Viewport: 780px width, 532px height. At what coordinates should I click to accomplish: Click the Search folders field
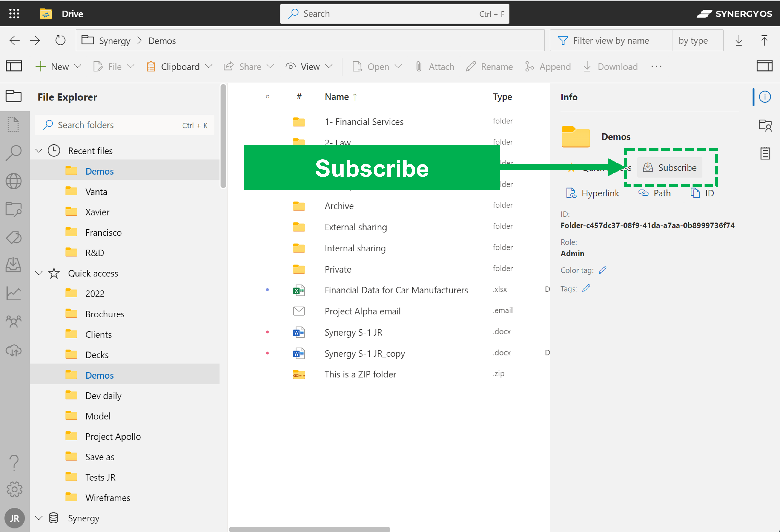pyautogui.click(x=124, y=125)
